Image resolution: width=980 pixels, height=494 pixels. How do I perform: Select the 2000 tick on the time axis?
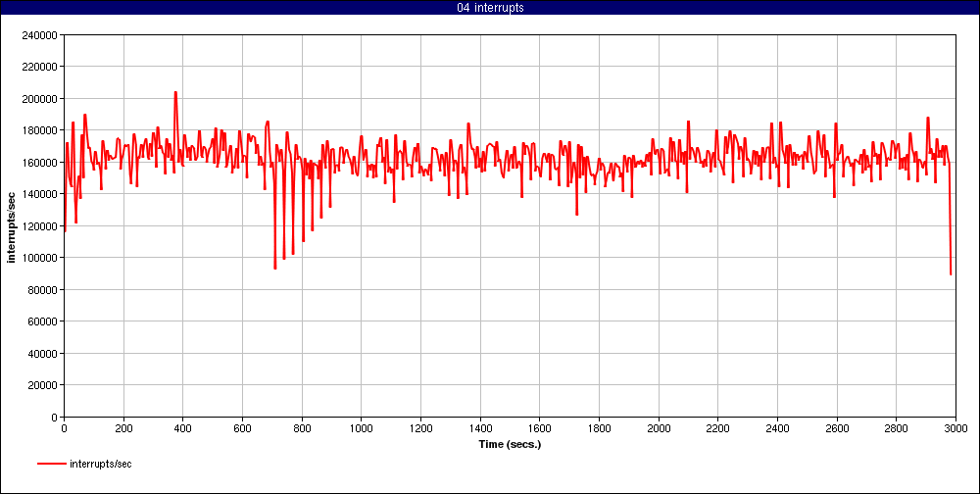click(659, 428)
